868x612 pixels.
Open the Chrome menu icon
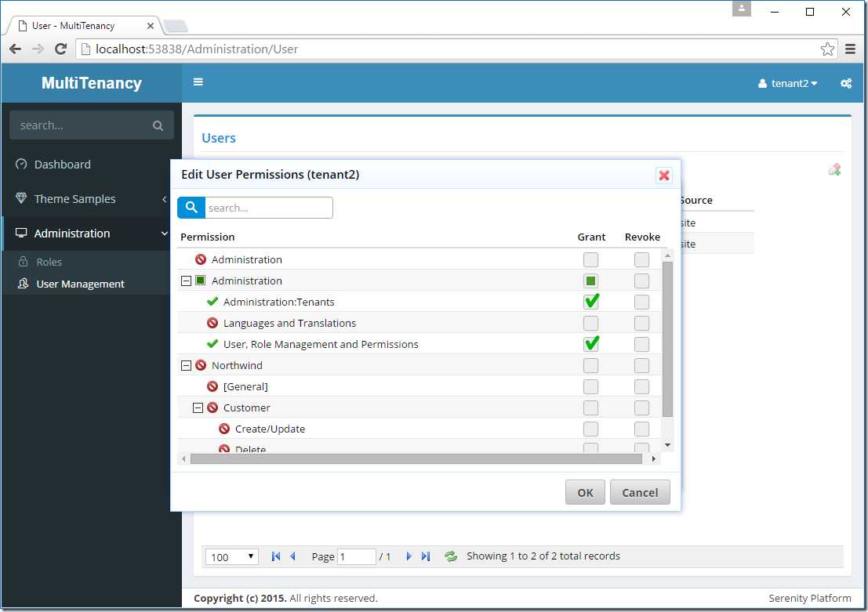point(850,49)
